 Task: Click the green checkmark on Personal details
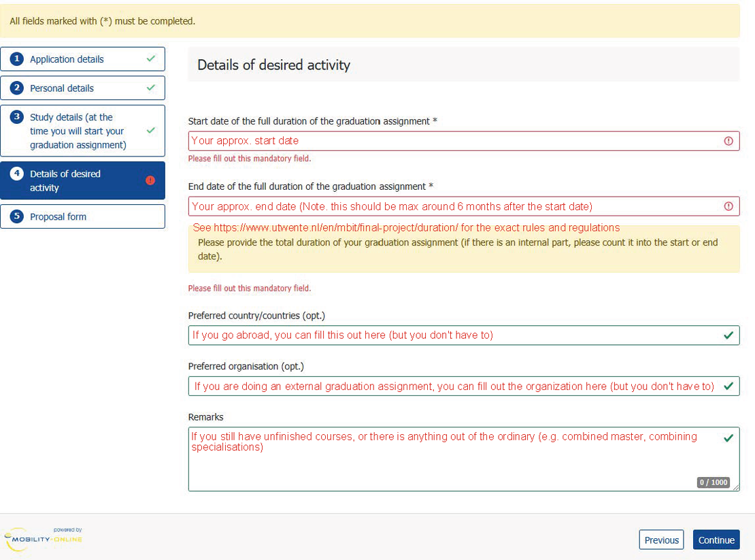[151, 88]
